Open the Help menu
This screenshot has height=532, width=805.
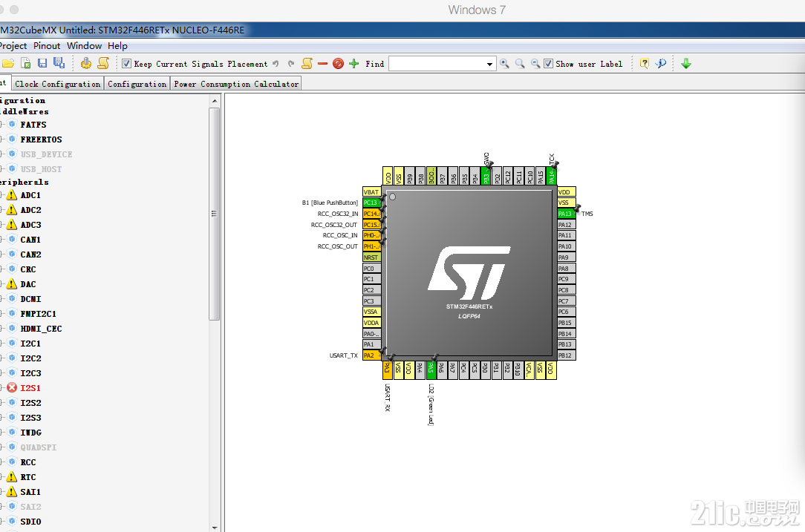tap(117, 46)
